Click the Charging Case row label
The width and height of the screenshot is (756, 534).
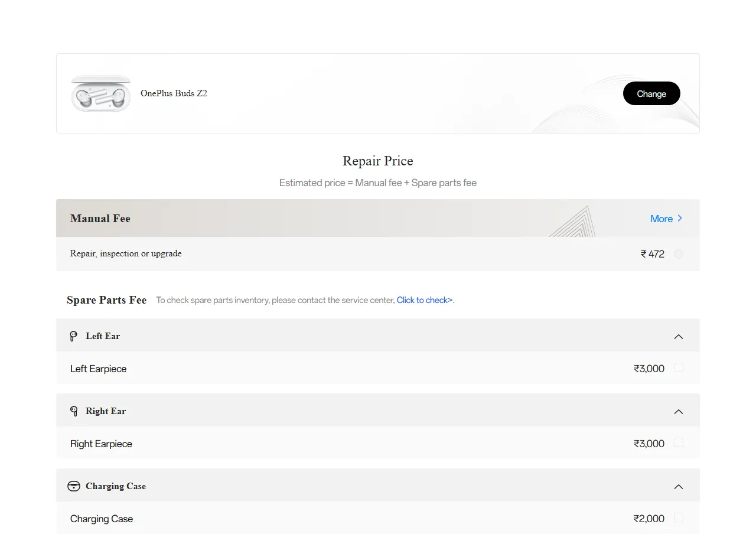tap(102, 519)
